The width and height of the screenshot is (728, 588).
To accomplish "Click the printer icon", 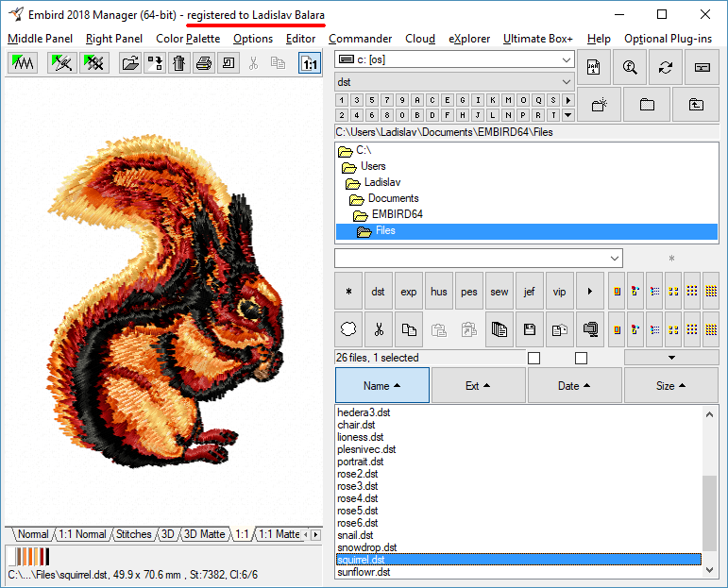I will (203, 62).
